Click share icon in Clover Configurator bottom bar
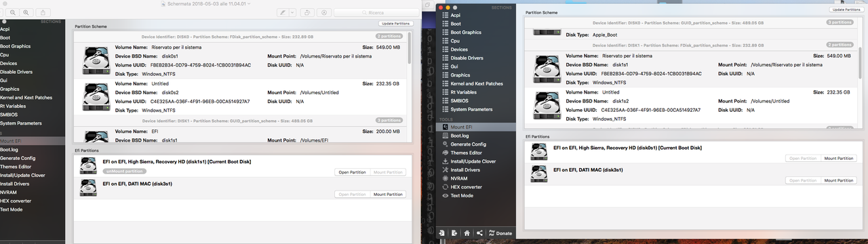This screenshot has width=868, height=244. tap(479, 233)
